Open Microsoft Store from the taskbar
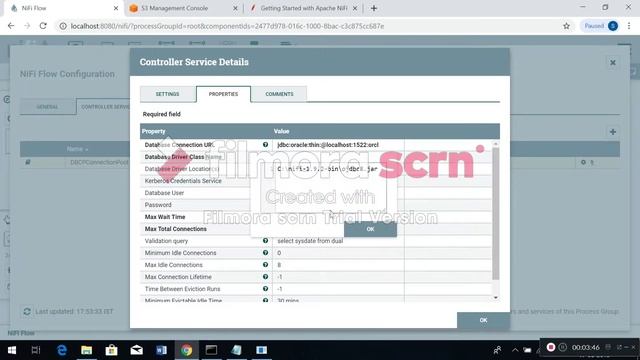This screenshot has height=360, width=640. point(111,350)
